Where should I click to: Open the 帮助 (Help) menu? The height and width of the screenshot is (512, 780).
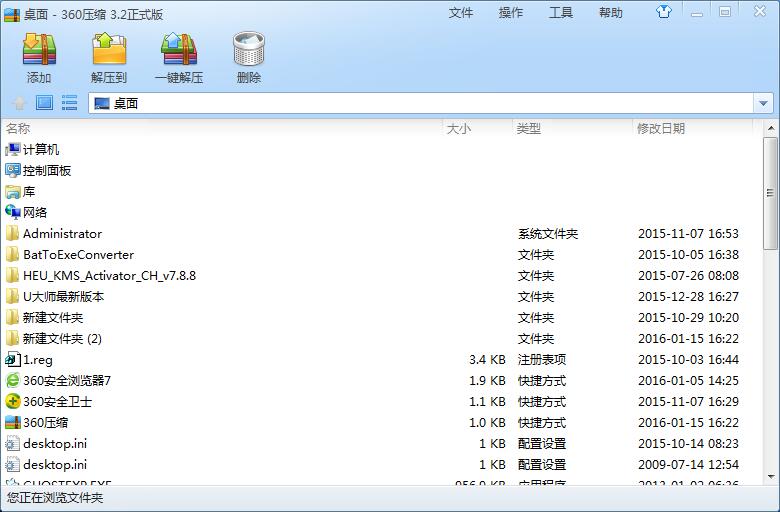coord(611,13)
